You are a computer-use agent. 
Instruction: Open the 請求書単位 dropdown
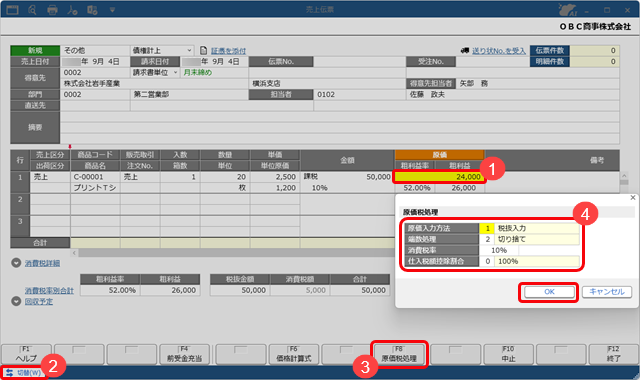(x=176, y=73)
